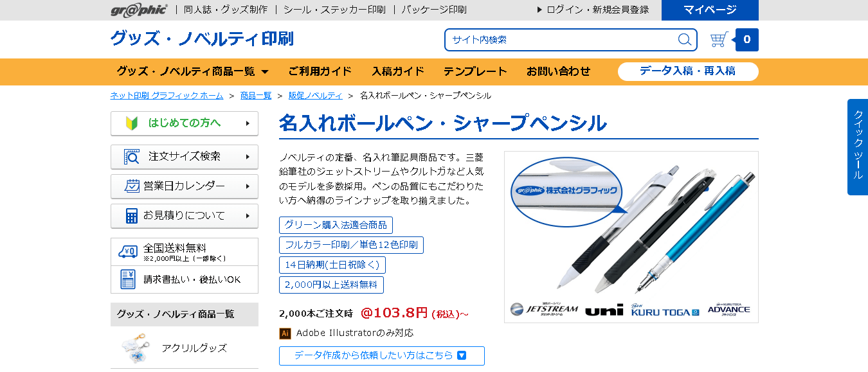Click the データ入稿・再入稿 button
This screenshot has height=372, width=868.
pos(688,71)
